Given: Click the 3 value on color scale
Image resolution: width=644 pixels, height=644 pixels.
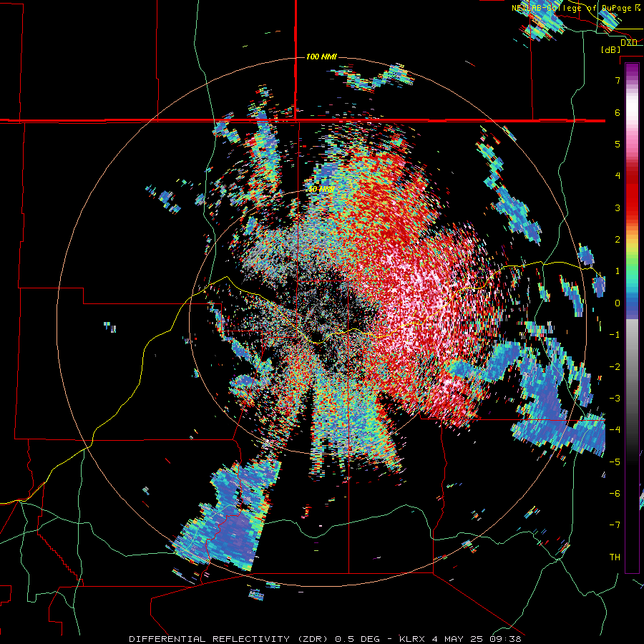Looking at the screenshot, I should [x=618, y=208].
